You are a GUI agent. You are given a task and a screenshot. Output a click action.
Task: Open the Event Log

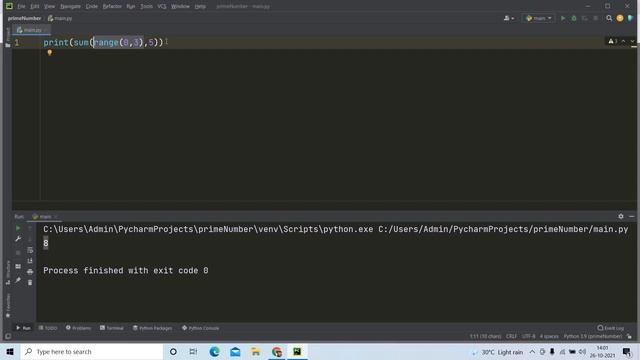tap(611, 328)
